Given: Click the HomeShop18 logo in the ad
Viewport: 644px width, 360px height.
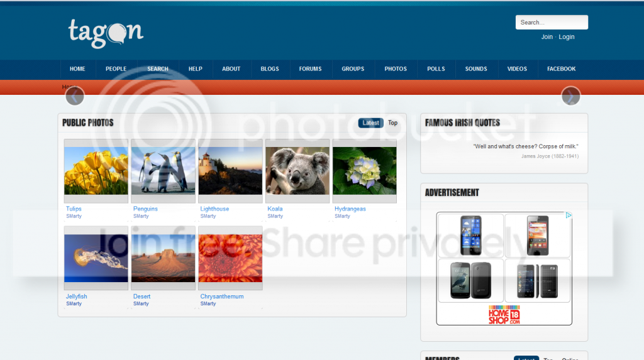Looking at the screenshot, I should tap(504, 315).
